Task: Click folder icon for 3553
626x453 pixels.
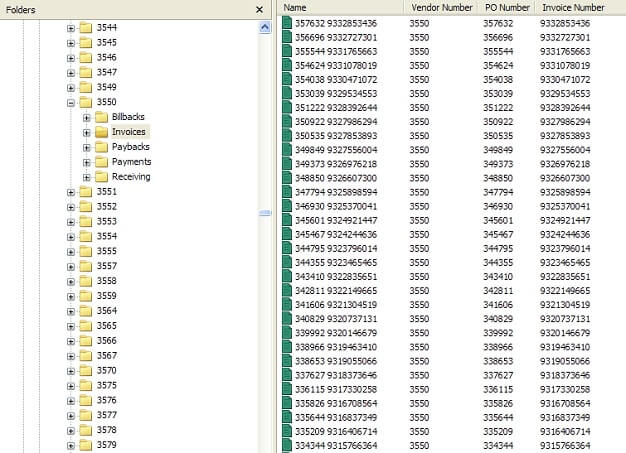Action: click(x=86, y=222)
